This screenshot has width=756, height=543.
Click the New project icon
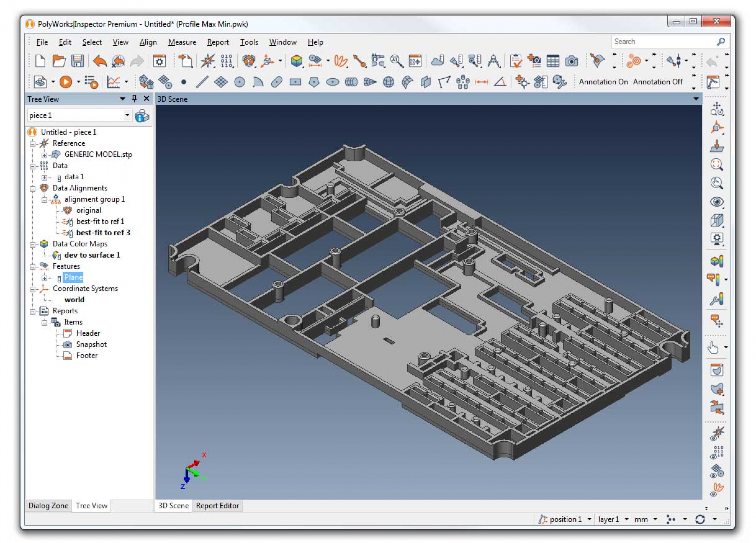(x=40, y=61)
